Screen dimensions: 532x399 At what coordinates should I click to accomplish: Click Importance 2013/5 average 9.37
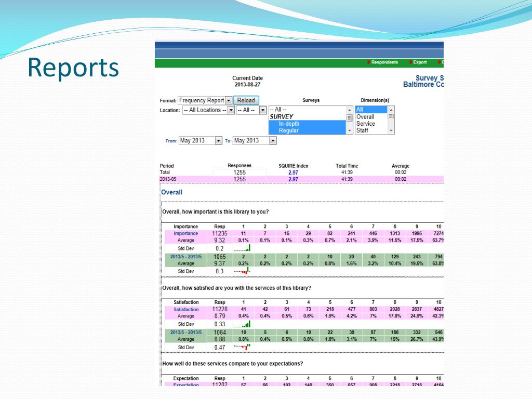(x=220, y=263)
